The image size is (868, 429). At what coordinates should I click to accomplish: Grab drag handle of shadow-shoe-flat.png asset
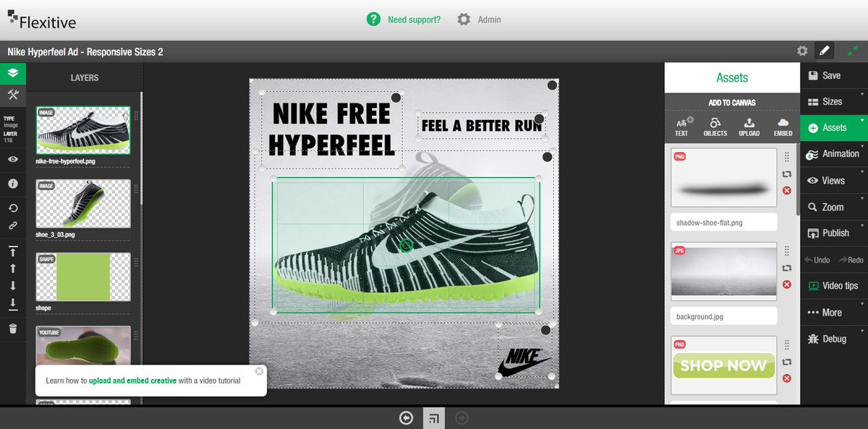coord(787,157)
